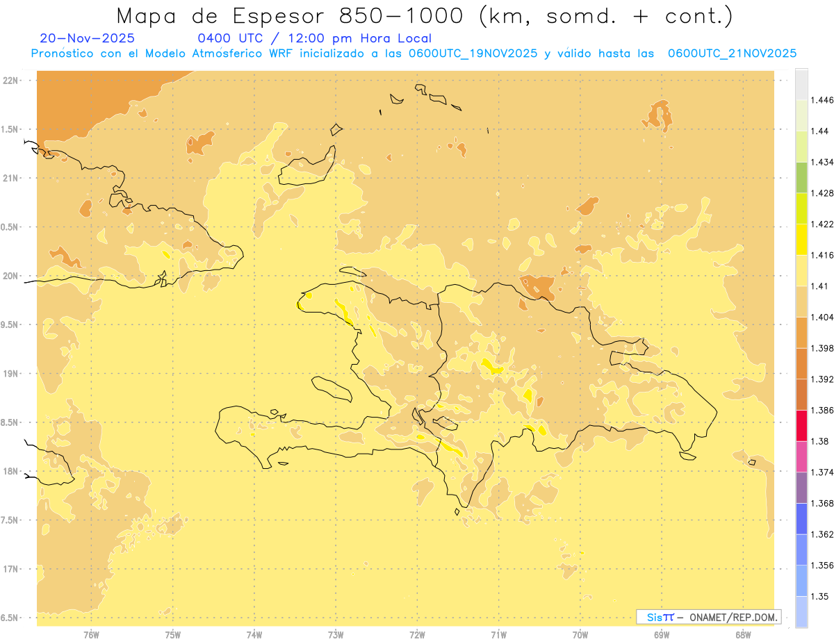
Task: Click the 71W longitude label
Action: [x=498, y=635]
